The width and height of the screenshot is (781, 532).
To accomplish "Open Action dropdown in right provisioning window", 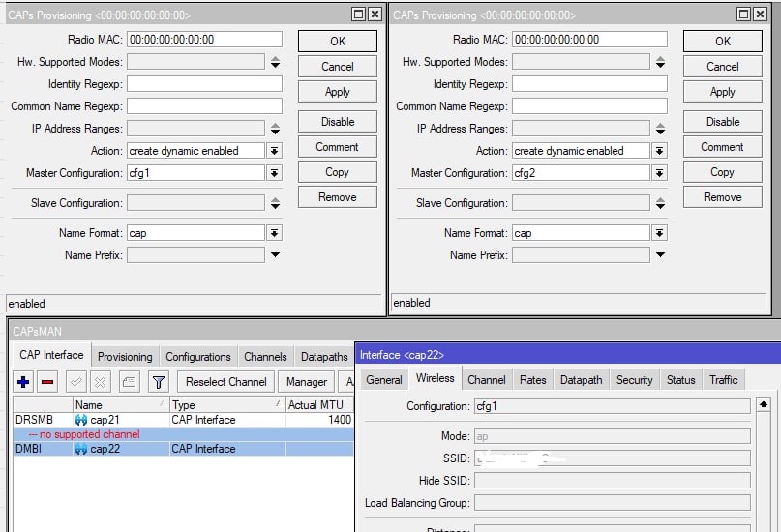I will (x=659, y=151).
